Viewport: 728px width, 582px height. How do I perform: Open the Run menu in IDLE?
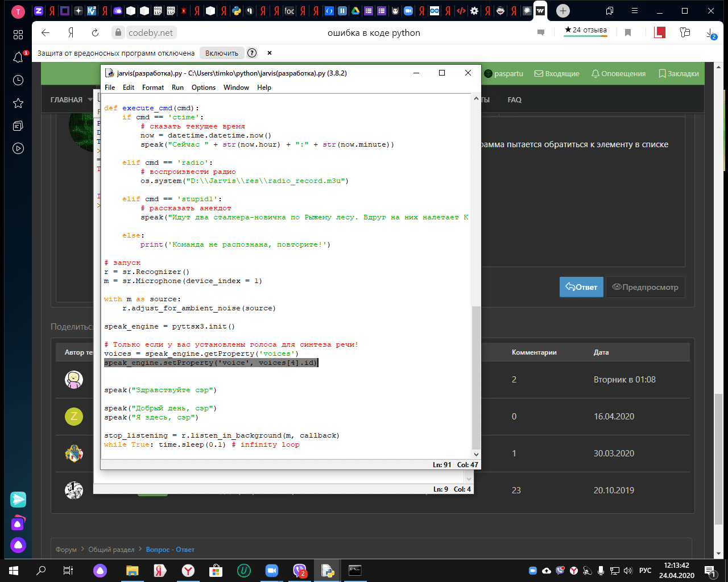click(x=177, y=88)
